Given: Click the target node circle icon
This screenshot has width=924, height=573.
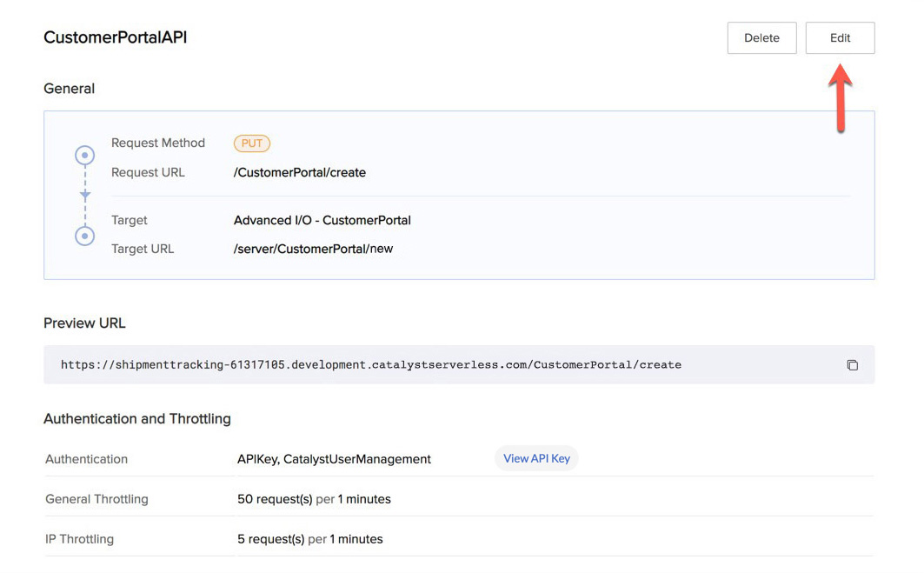Looking at the screenshot, I should click(85, 235).
